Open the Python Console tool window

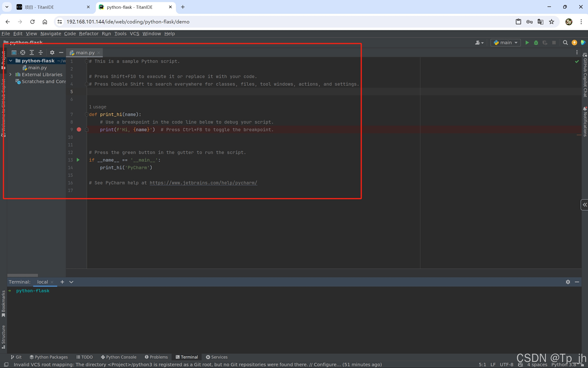click(119, 357)
